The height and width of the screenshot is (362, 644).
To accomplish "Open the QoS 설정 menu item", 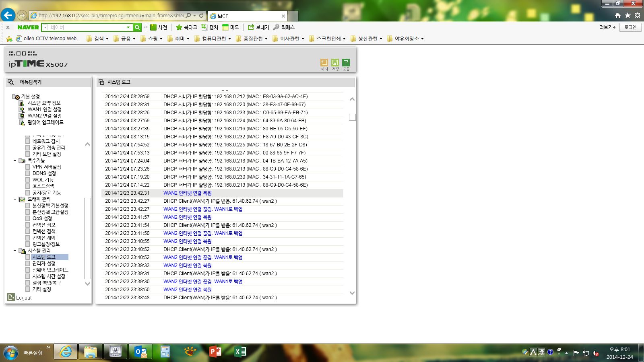I will (x=42, y=218).
